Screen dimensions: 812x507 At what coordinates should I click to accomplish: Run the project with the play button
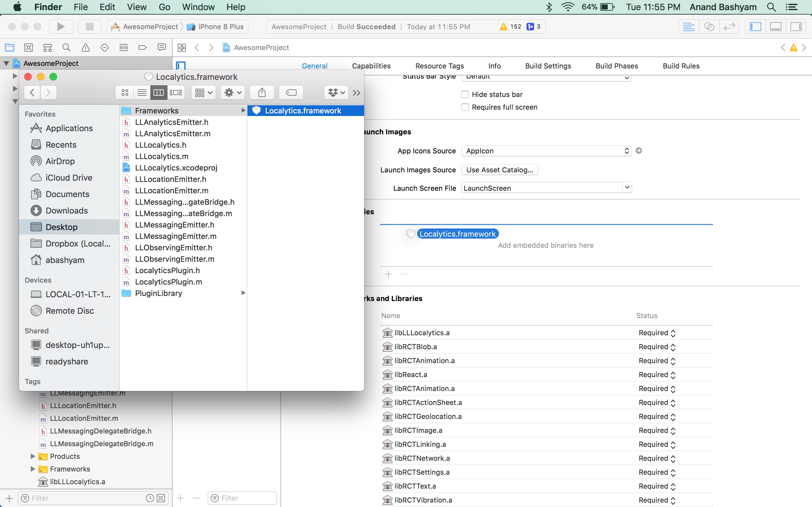61,27
